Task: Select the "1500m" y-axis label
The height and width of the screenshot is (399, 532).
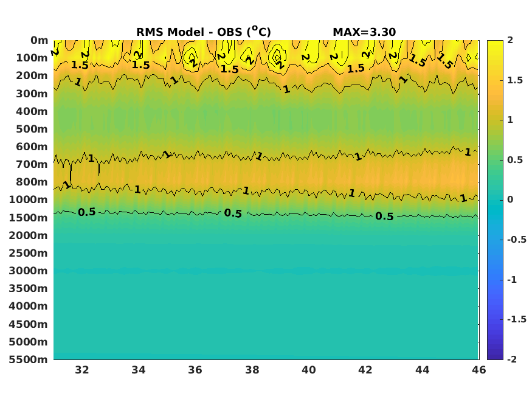Action: coord(29,218)
